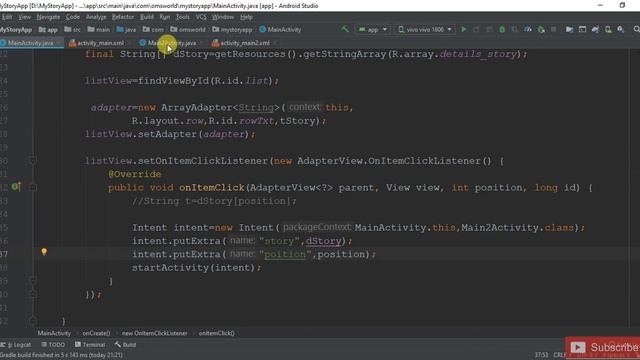The image size is (640, 360).
Task: Click 'onCreate()' in the editor breadcrumb
Action: (96, 333)
